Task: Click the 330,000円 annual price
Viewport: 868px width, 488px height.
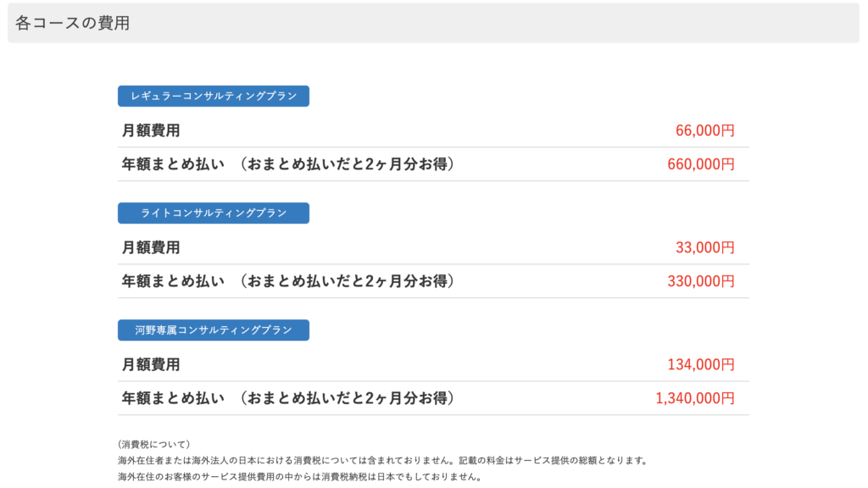Action: [700, 281]
